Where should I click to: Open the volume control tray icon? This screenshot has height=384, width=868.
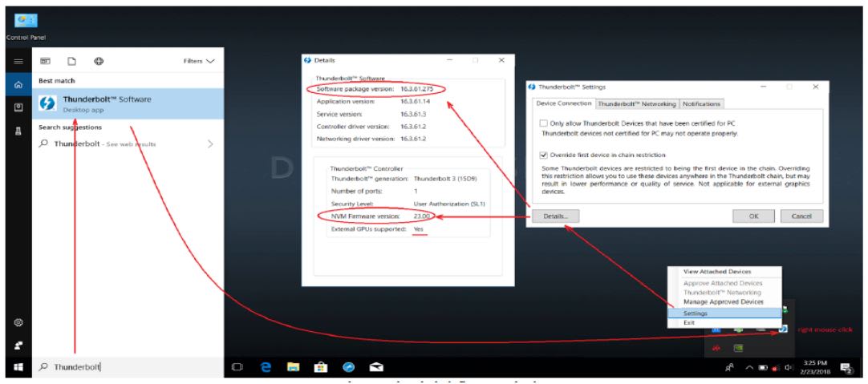point(789,367)
